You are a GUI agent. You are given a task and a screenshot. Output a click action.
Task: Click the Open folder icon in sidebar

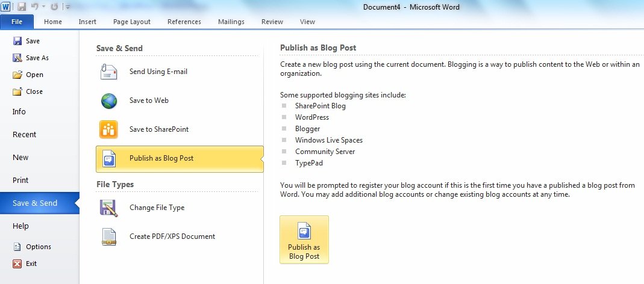point(17,75)
